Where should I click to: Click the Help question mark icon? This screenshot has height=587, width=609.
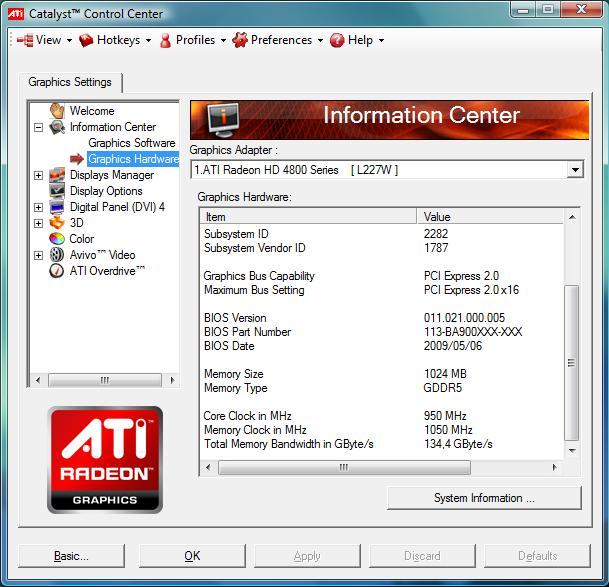tap(337, 40)
